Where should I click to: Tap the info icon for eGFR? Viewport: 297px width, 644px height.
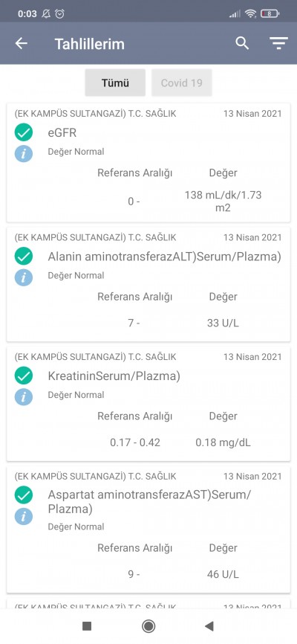coord(23,154)
